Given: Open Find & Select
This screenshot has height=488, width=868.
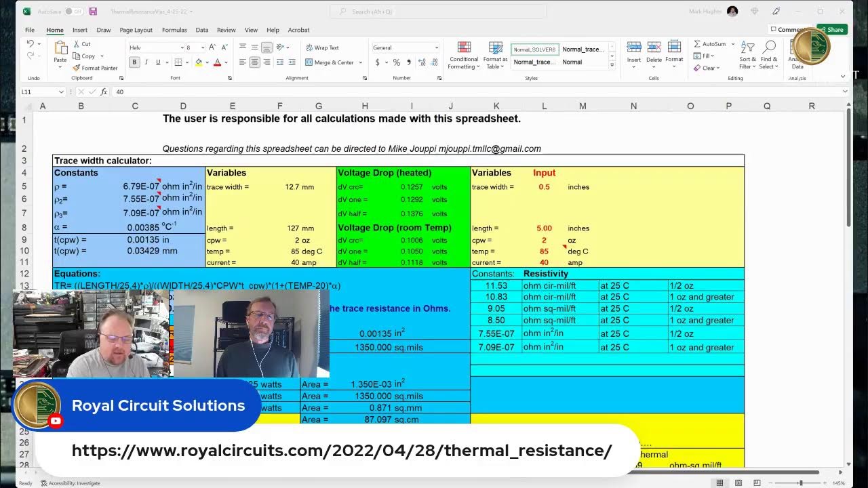Looking at the screenshot, I should click(768, 55).
